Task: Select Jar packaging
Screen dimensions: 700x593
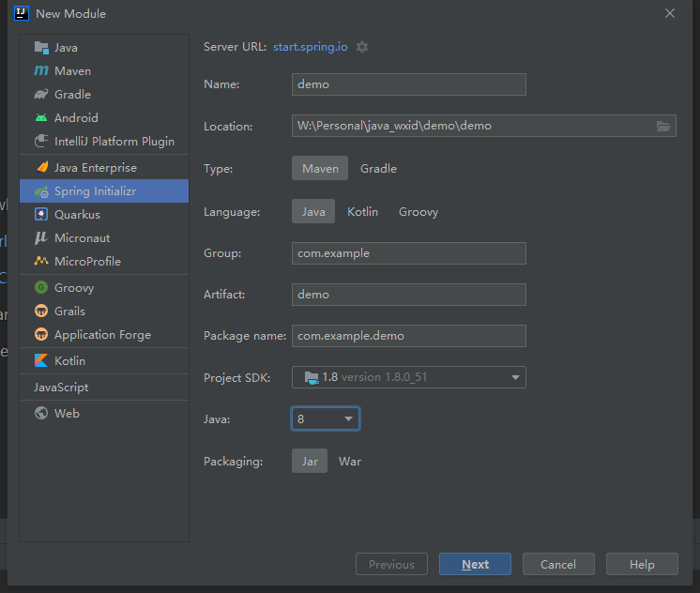Action: pyautogui.click(x=310, y=462)
